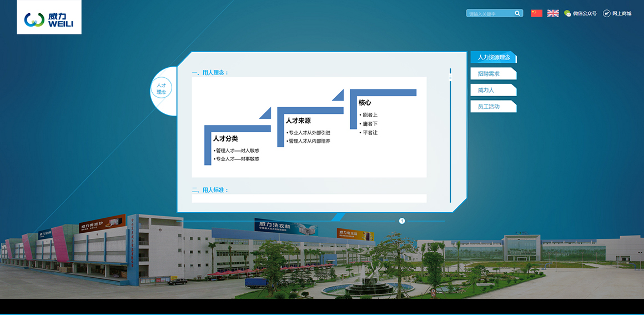Click the text 专业人才从外部引进
The image size is (644, 315).
[309, 133]
